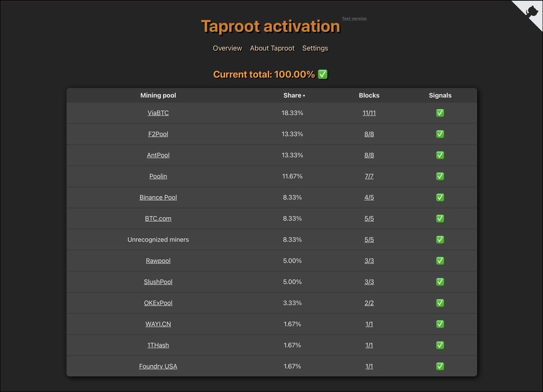
Task: View Foundry USA 1/1 blocks link
Action: 369,366
